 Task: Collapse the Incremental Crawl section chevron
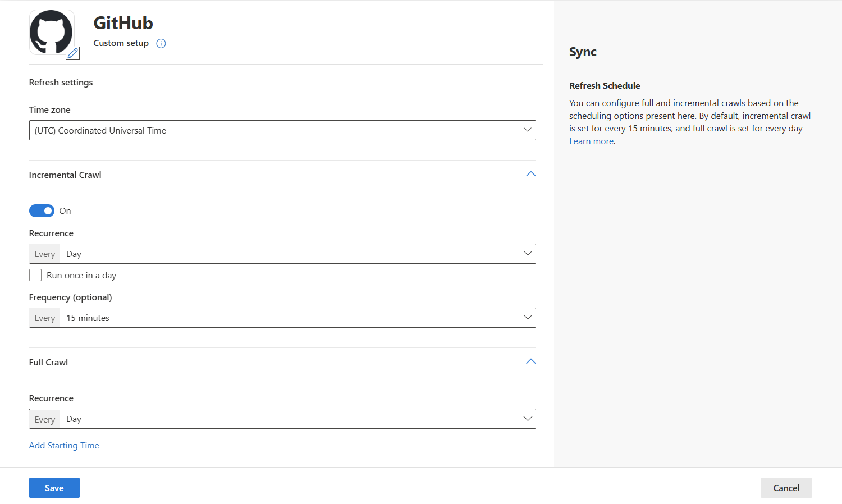[x=530, y=175]
